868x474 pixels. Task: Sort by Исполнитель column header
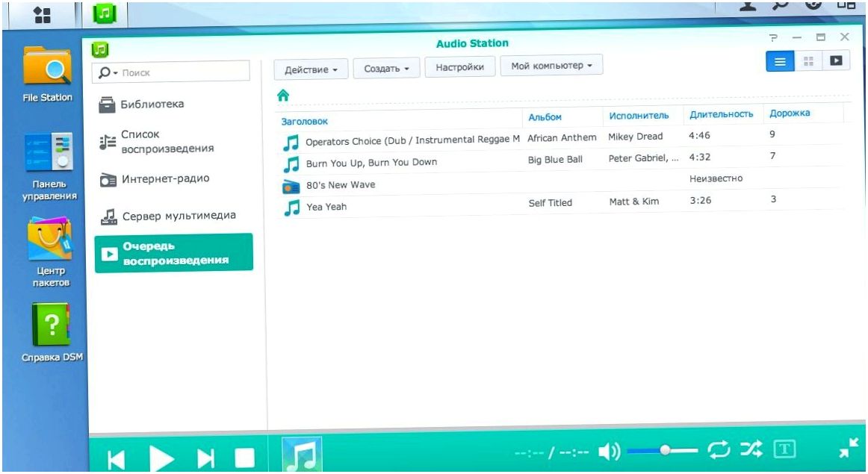click(x=639, y=116)
